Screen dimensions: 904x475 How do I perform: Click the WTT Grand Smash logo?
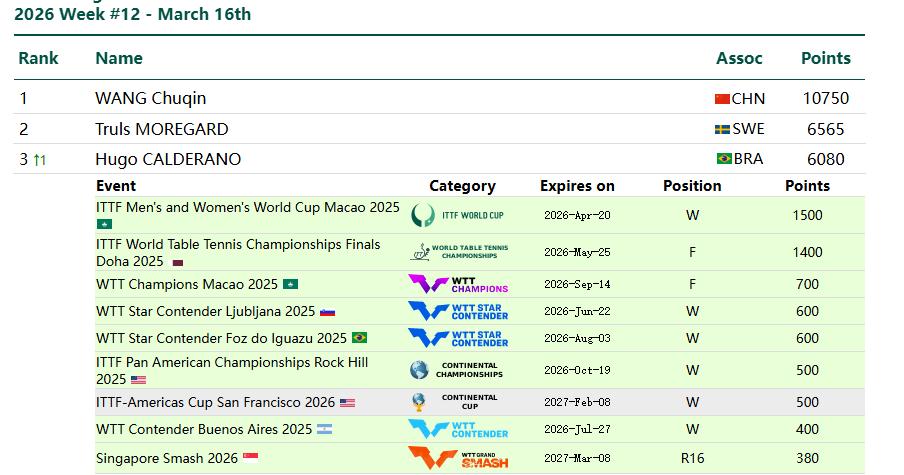459,458
